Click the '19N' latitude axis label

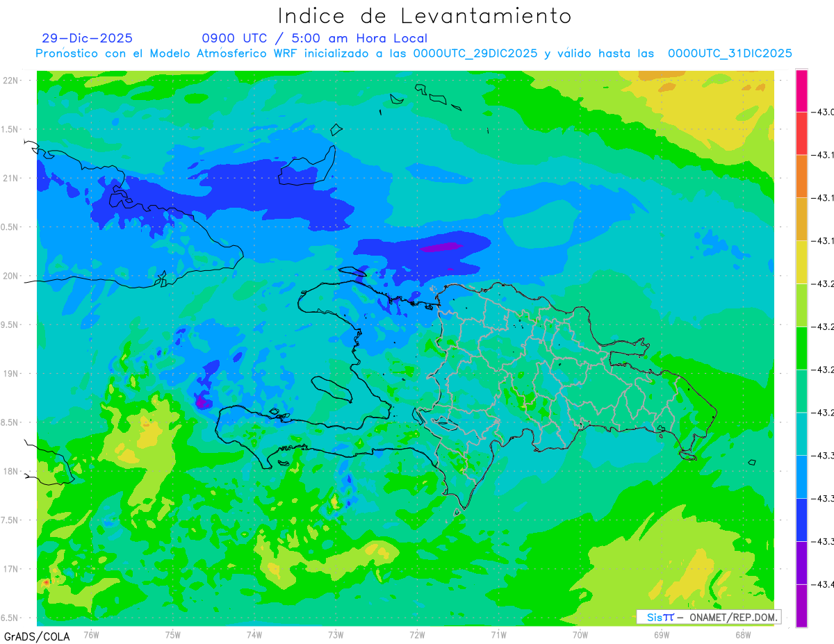coord(12,373)
